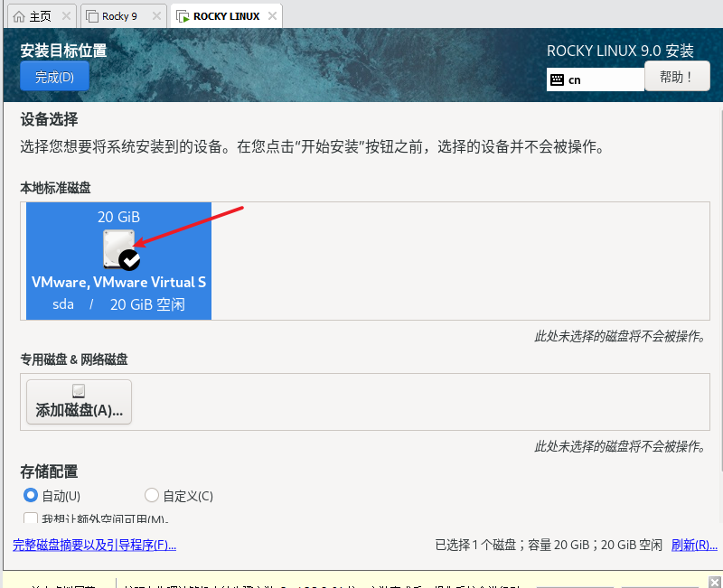Select the 自定义(C) custom storage radio button
Image resolution: width=723 pixels, height=588 pixels.
[151, 495]
